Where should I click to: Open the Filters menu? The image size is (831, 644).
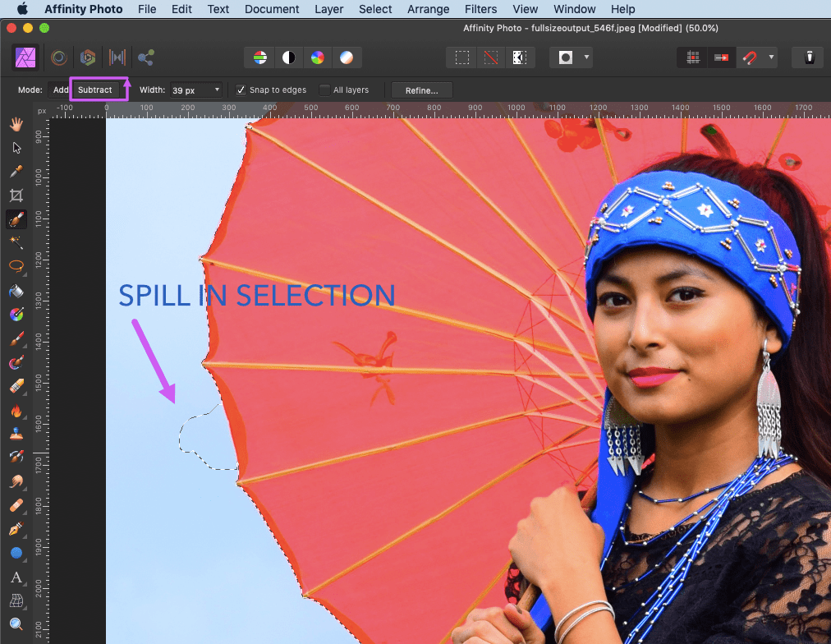click(480, 9)
